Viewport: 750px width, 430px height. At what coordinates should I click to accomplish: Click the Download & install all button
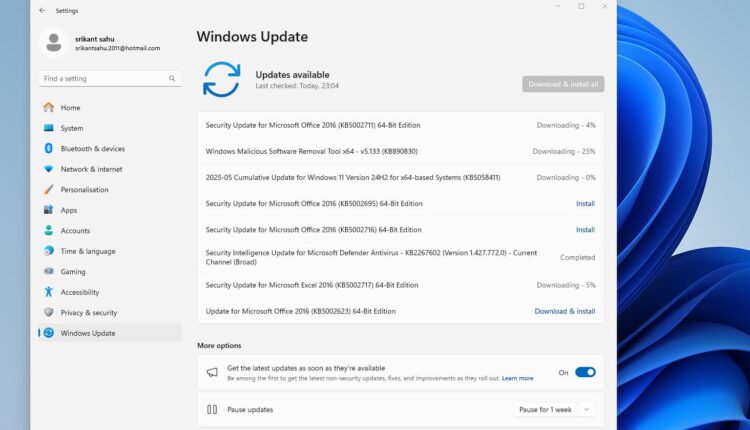[563, 84]
